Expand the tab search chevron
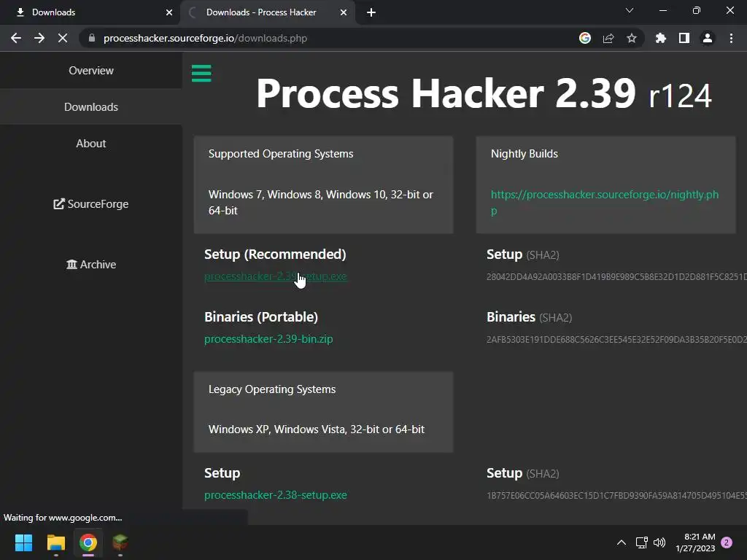This screenshot has height=560, width=747. tap(630, 10)
